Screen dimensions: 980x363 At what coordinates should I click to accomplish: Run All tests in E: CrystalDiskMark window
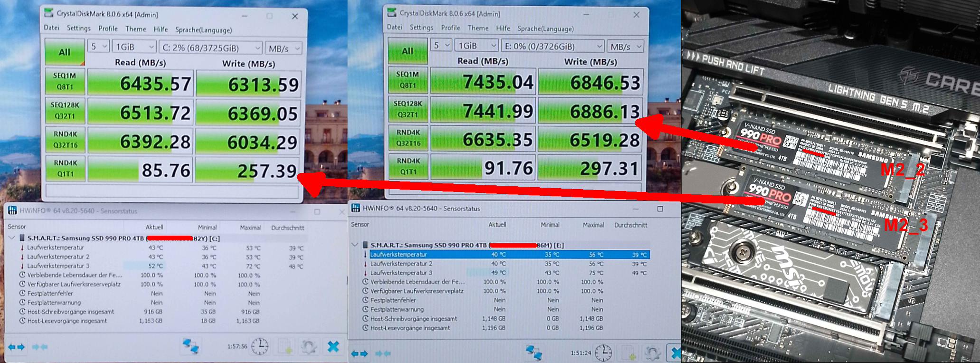407,51
